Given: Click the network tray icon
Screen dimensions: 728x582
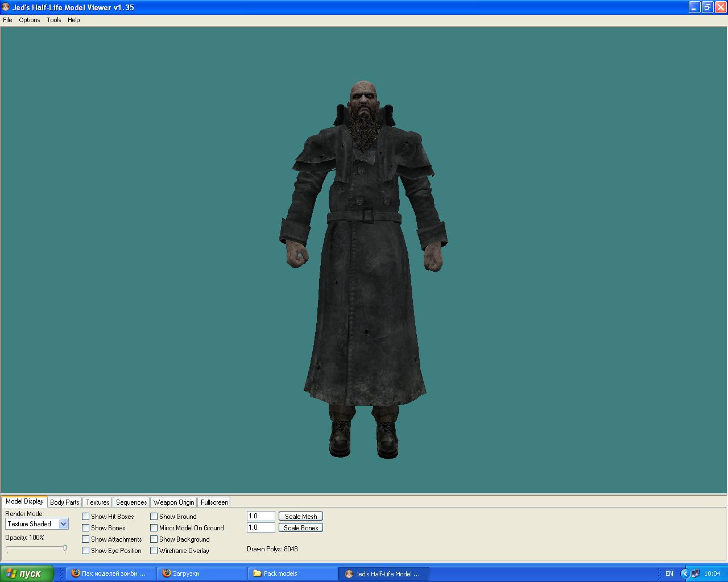Looking at the screenshot, I should 695,573.
